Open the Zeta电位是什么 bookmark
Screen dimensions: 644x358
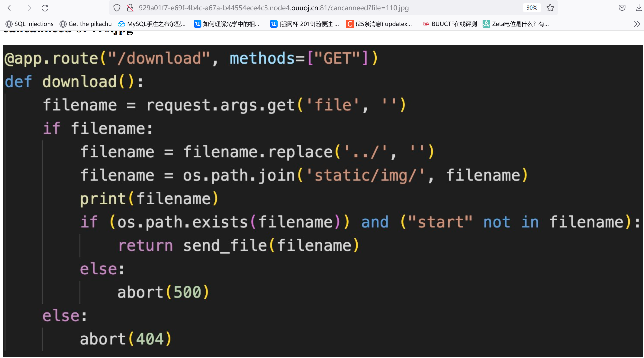click(x=516, y=24)
